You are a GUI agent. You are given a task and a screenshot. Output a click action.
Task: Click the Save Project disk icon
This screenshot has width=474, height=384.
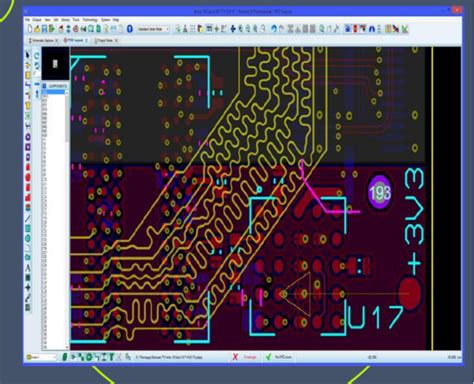44,29
